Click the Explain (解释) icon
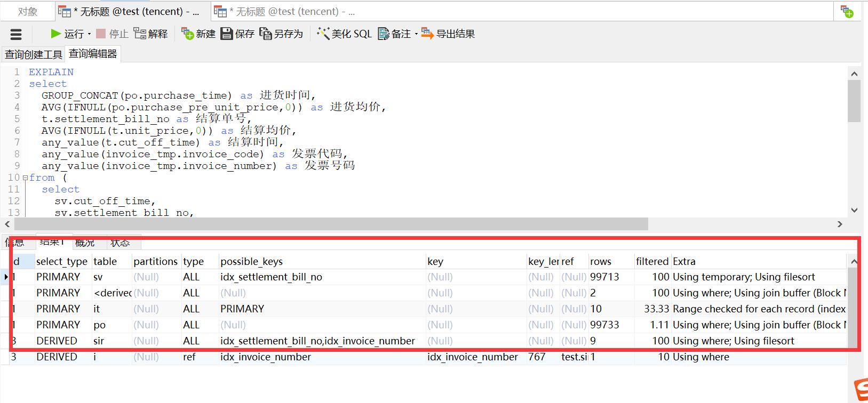The width and height of the screenshot is (868, 403). (x=140, y=34)
